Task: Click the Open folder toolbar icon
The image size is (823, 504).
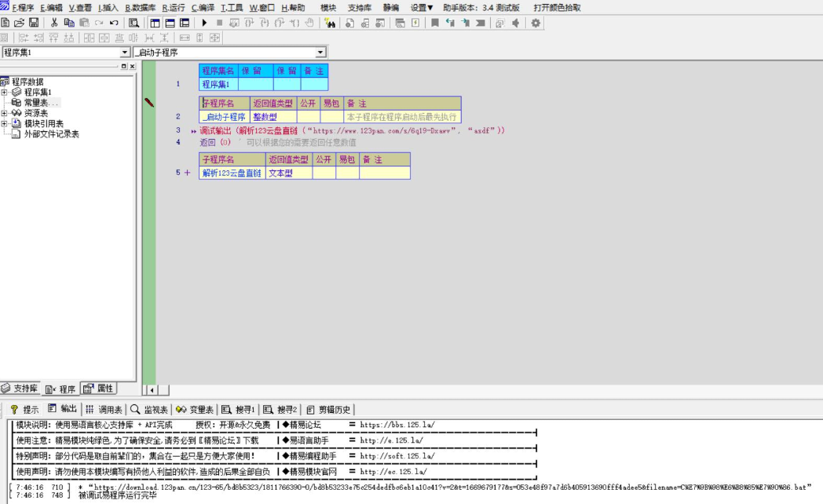Action: [20, 23]
